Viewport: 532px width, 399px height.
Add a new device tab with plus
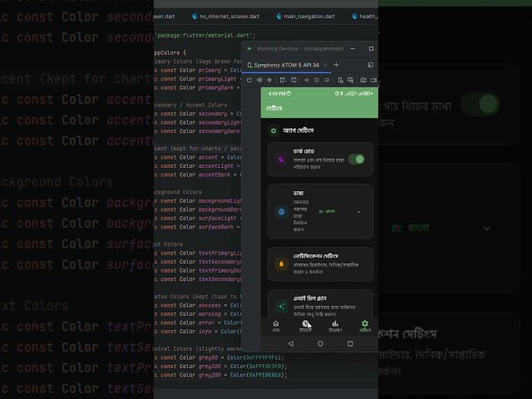tap(336, 65)
